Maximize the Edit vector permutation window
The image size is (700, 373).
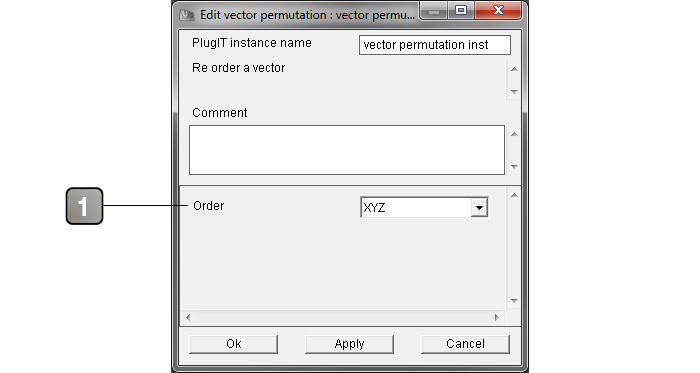(x=461, y=10)
